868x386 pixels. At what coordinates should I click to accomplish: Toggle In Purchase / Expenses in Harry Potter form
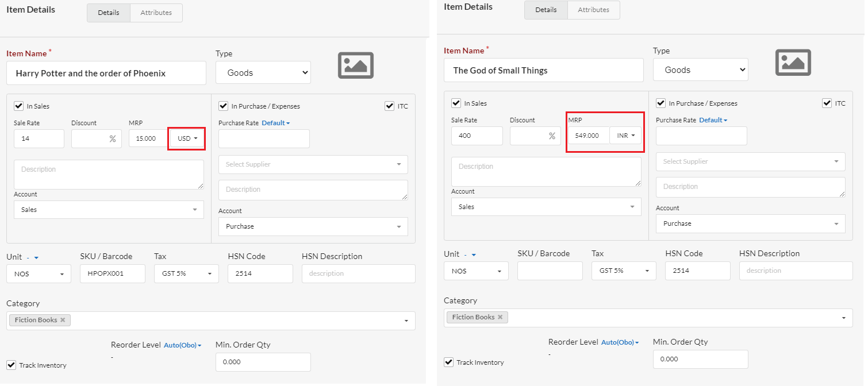tap(223, 106)
